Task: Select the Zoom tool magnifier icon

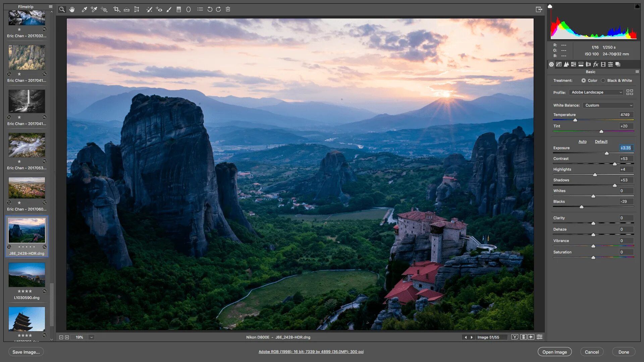Action: [x=62, y=9]
